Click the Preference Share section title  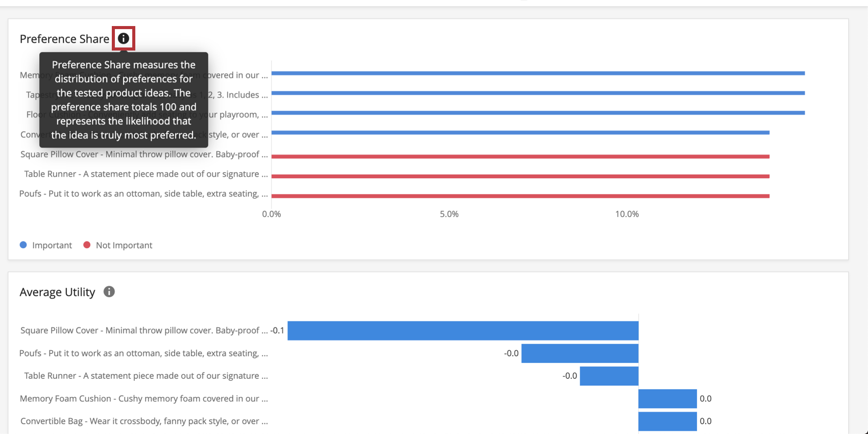(65, 38)
